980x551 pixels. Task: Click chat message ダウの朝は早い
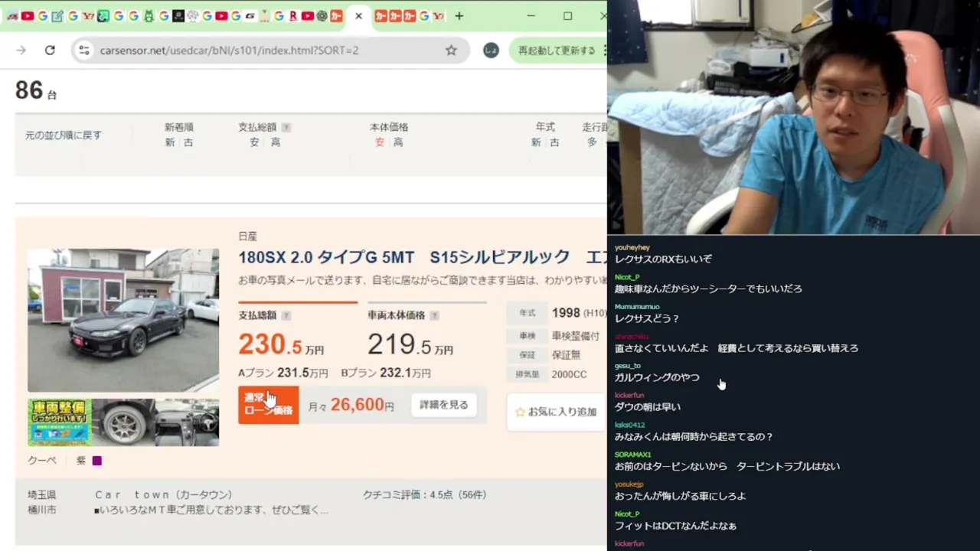coord(648,407)
